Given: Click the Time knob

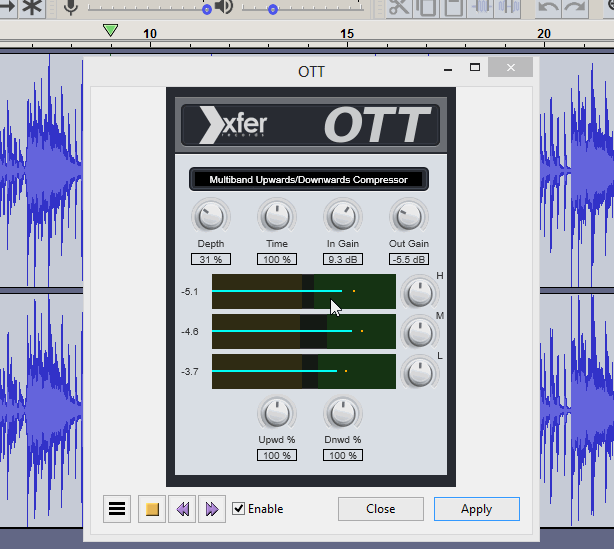Looking at the screenshot, I should tap(277, 217).
